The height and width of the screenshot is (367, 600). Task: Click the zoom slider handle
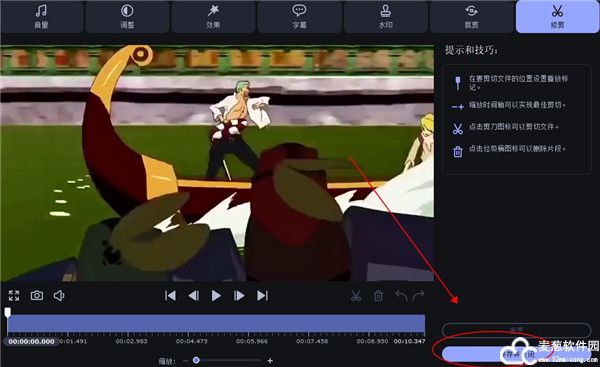(x=196, y=360)
